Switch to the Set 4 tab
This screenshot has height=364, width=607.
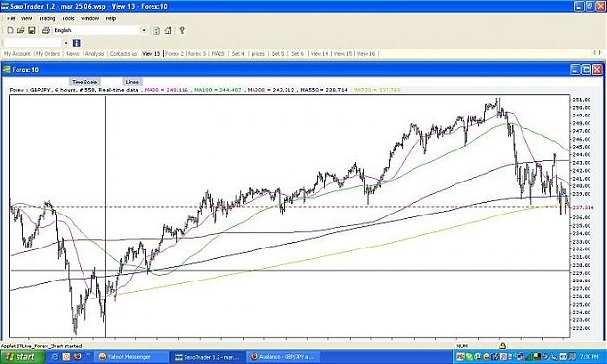[238, 54]
